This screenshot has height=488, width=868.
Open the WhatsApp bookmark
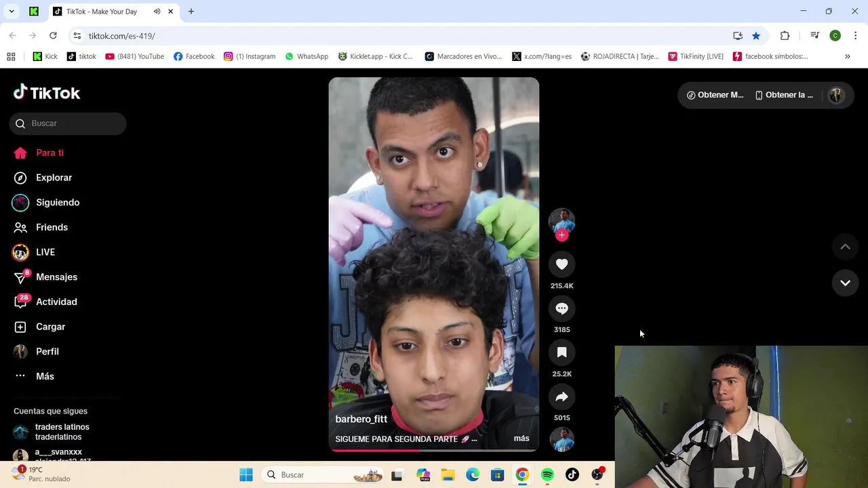click(x=307, y=56)
